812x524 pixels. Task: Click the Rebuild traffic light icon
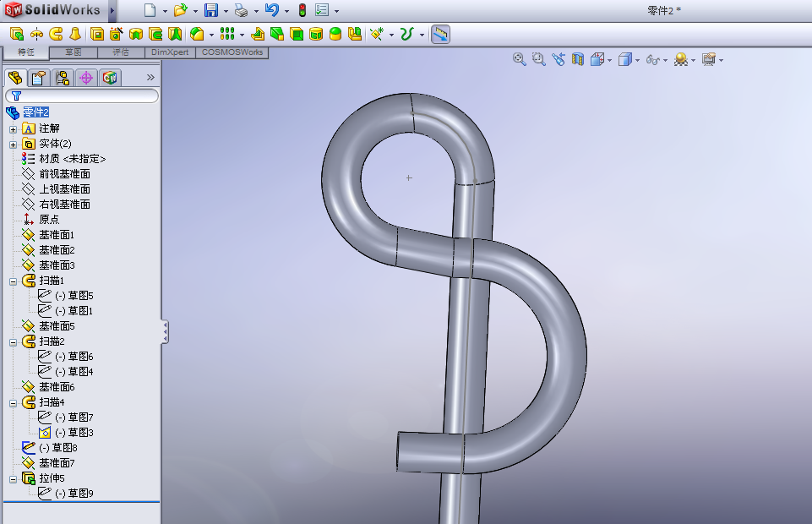302,10
